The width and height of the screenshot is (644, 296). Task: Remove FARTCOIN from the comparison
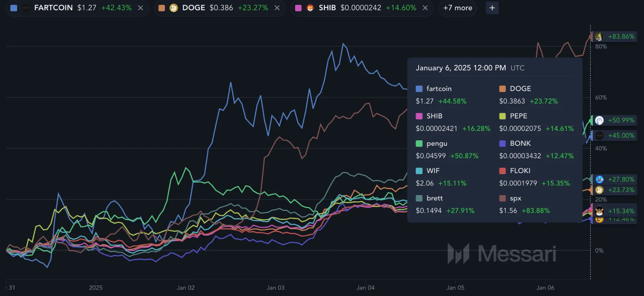(x=140, y=8)
